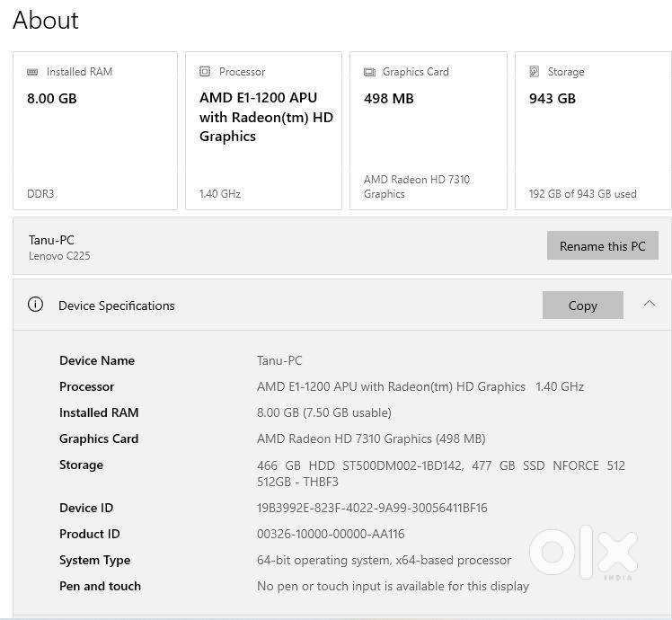Click the Lenovo C225 model text
The image size is (672, 620).
(59, 256)
